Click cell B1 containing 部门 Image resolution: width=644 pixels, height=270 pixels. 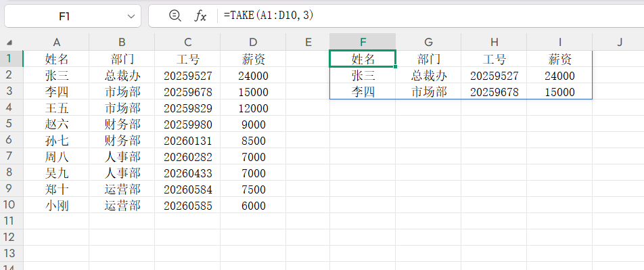click(122, 59)
